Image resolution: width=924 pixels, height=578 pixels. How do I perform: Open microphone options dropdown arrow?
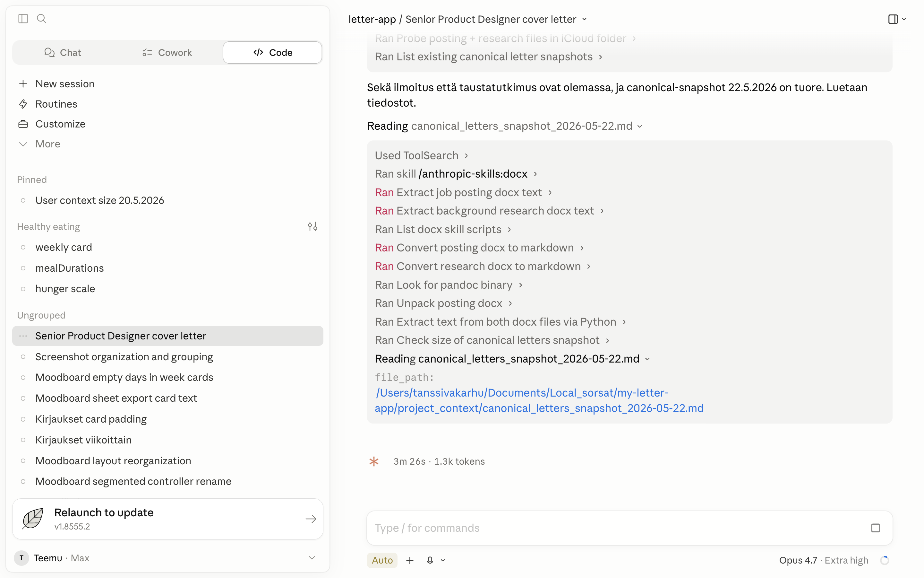(x=443, y=560)
